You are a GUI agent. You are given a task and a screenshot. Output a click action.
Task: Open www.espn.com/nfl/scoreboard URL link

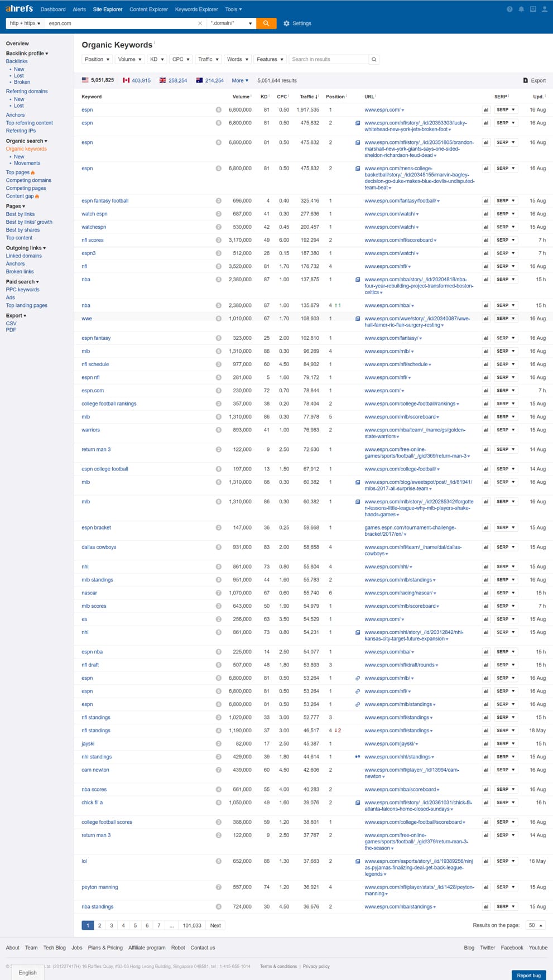click(x=398, y=240)
